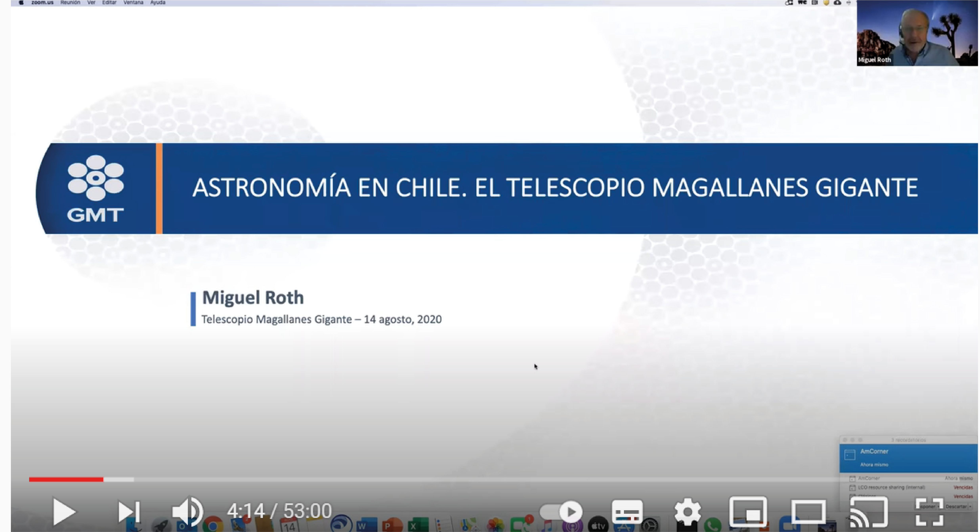Open the player settings gear
Viewport: 980px width, 532px height.
pos(687,512)
